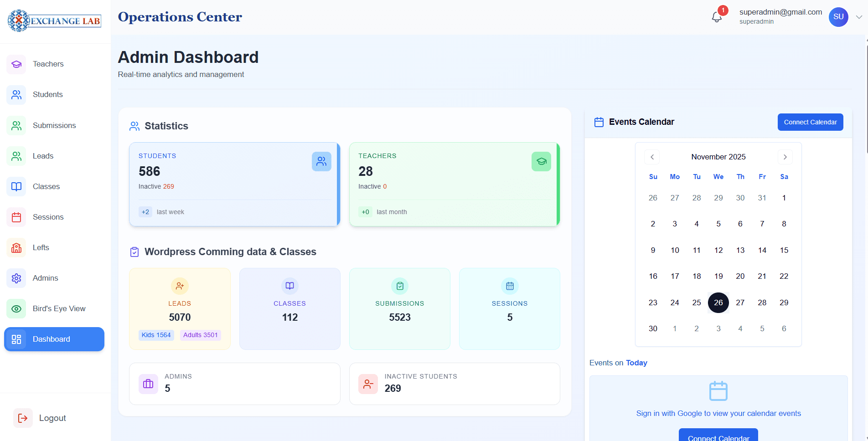Click the Logout menu item
Viewport: 868px width, 441px height.
[52, 418]
